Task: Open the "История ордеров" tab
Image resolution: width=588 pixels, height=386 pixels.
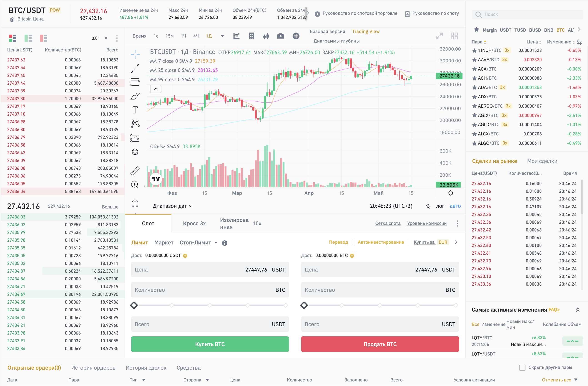Action: 93,368
